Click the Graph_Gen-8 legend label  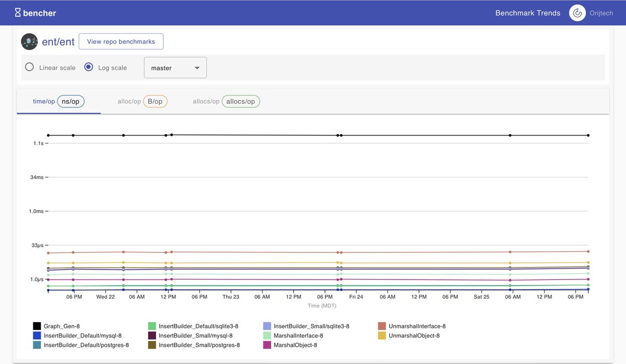(62, 326)
